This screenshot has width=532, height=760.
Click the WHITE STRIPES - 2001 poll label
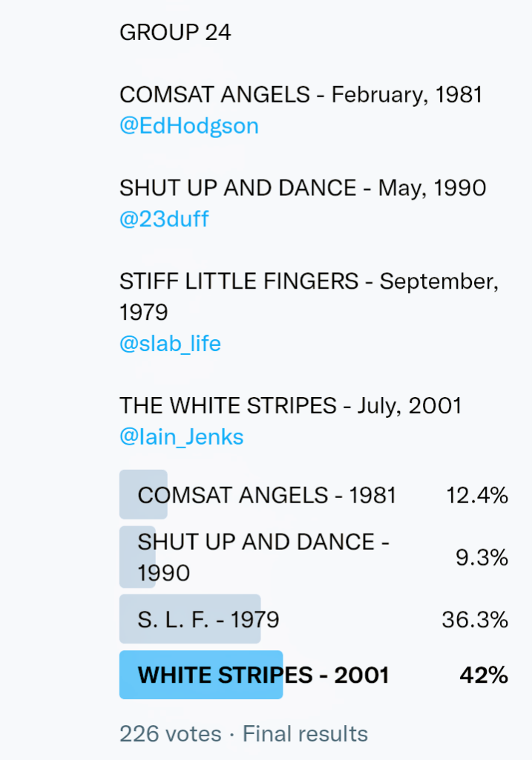coord(263,675)
